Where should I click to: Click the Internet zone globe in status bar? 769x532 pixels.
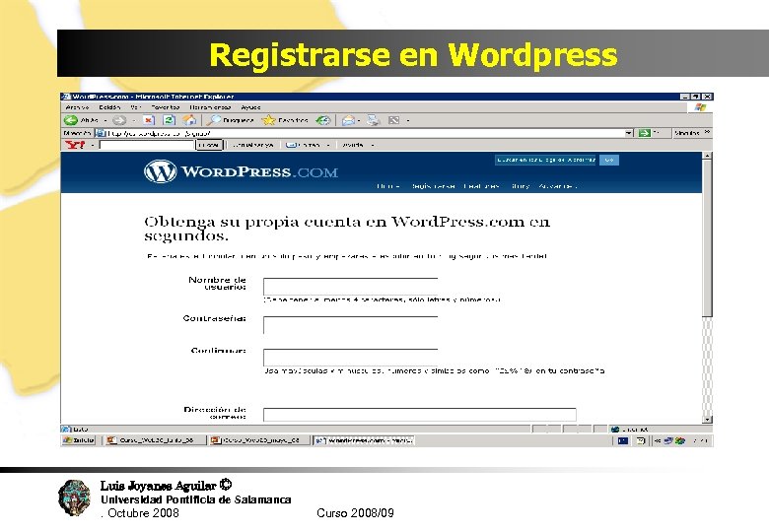point(615,430)
